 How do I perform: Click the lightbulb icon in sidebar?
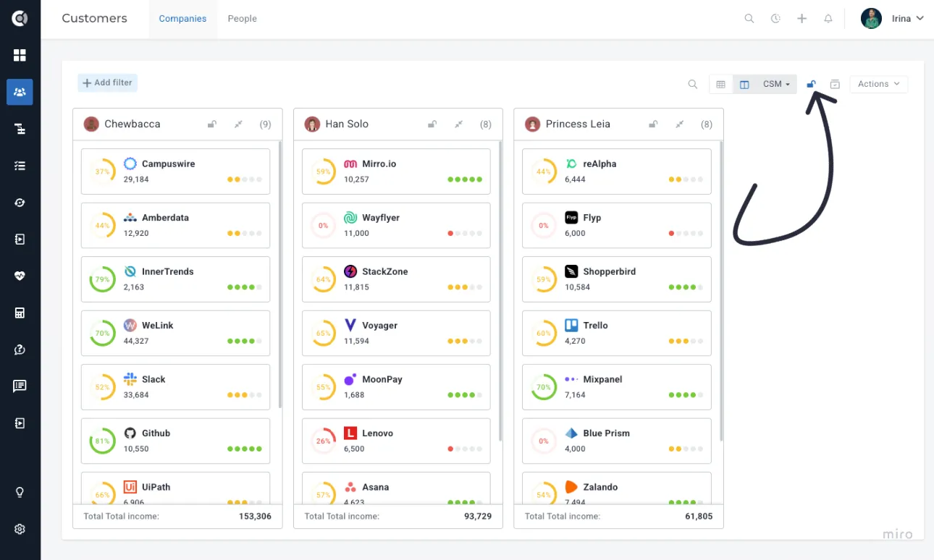click(x=20, y=492)
